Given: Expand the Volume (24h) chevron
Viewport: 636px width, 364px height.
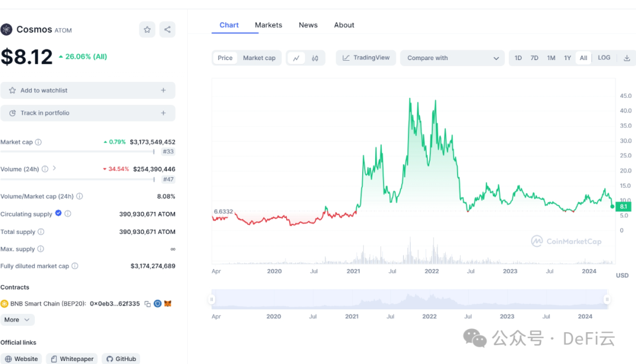Looking at the screenshot, I should point(54,168).
